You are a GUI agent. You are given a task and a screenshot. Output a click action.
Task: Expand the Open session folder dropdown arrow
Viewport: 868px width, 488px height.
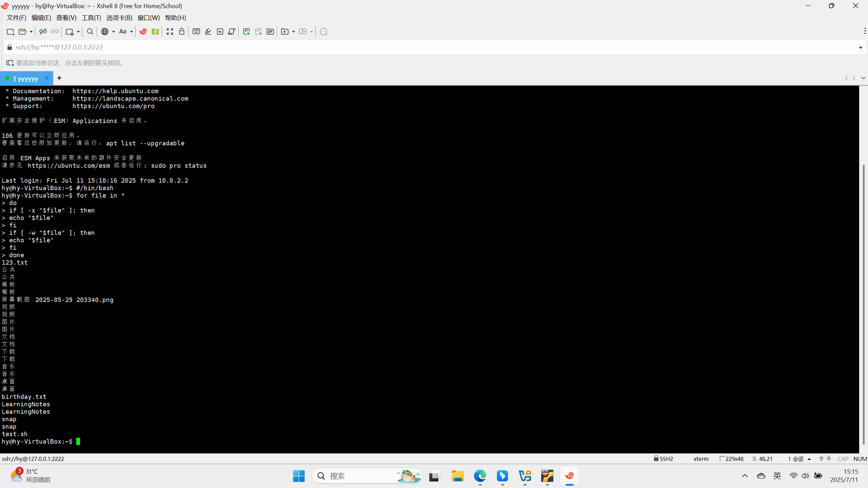coord(31,32)
